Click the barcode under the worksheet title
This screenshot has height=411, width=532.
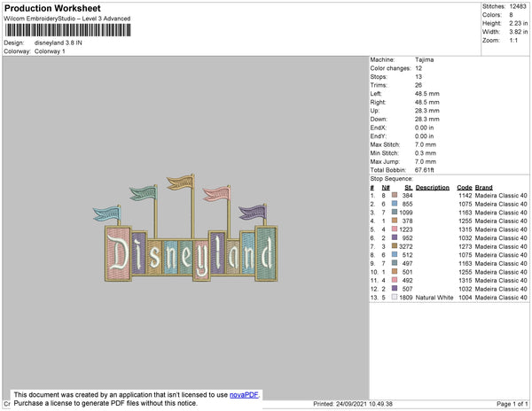[68, 30]
